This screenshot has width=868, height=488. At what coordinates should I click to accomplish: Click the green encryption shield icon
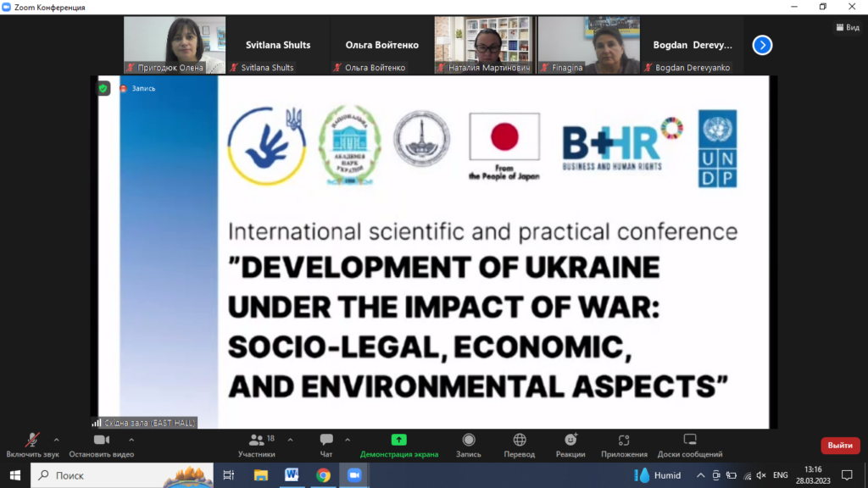click(x=103, y=88)
